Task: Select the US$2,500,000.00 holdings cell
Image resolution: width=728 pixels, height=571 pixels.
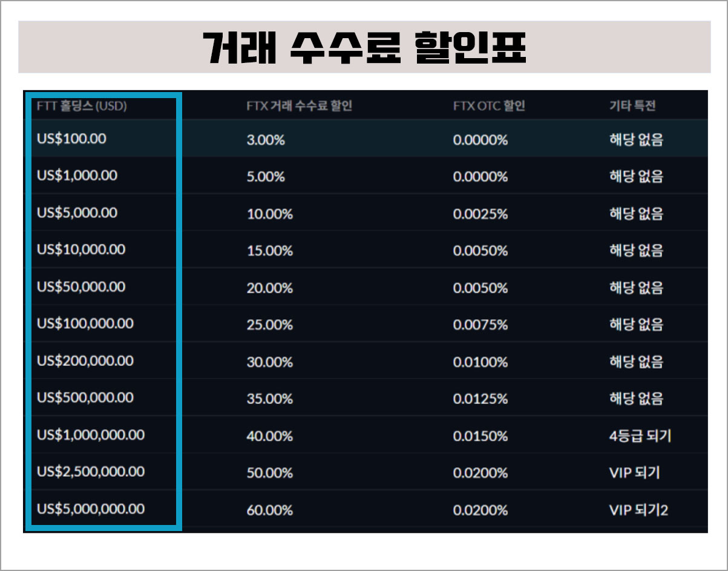Action: (x=91, y=472)
